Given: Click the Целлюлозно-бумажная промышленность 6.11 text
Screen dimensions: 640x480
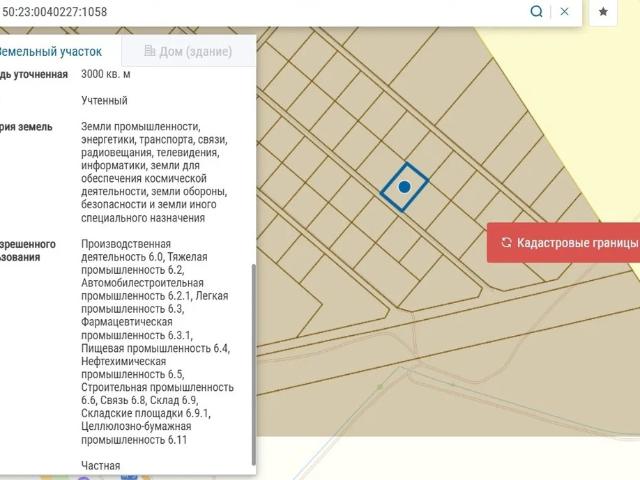Looking at the screenshot, I should pos(136,433).
